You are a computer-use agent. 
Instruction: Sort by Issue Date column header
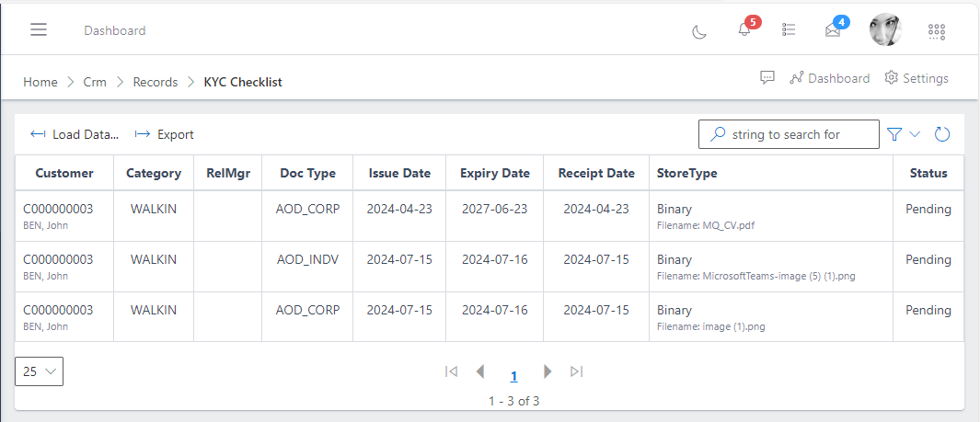pos(399,173)
